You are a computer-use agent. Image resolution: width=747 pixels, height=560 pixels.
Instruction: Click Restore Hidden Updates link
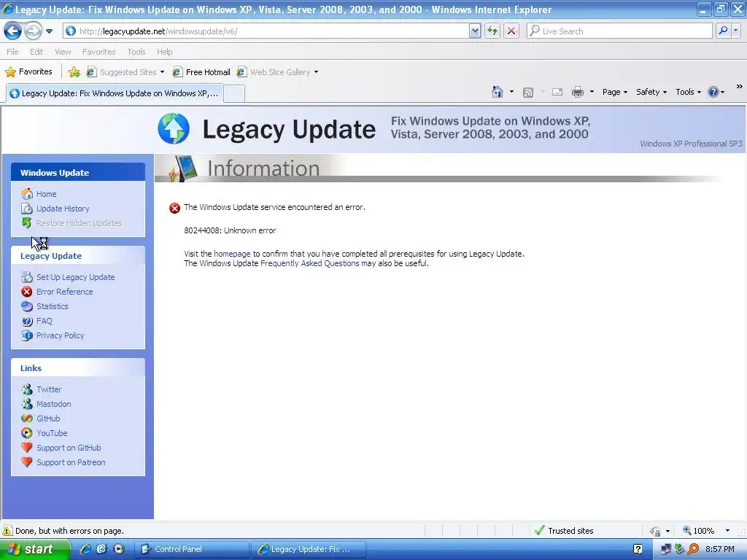[x=79, y=223]
